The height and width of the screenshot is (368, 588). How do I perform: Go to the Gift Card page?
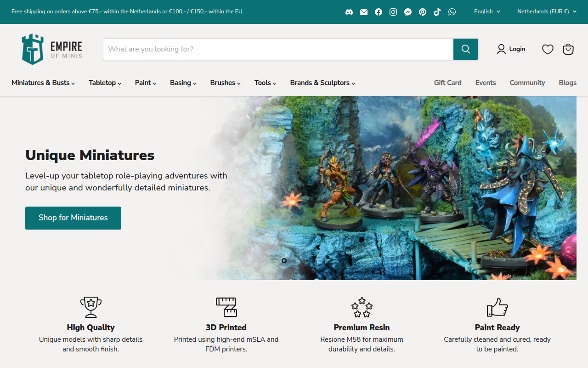pyautogui.click(x=448, y=83)
